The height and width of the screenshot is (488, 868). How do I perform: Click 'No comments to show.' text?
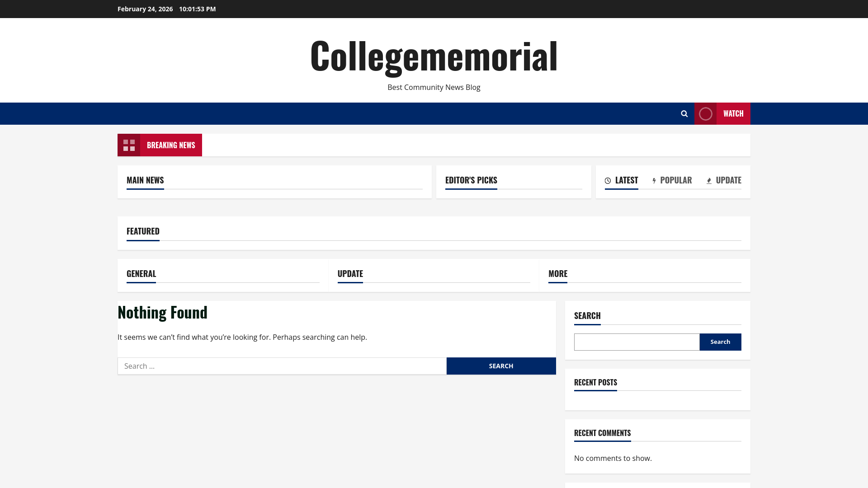(613, 458)
